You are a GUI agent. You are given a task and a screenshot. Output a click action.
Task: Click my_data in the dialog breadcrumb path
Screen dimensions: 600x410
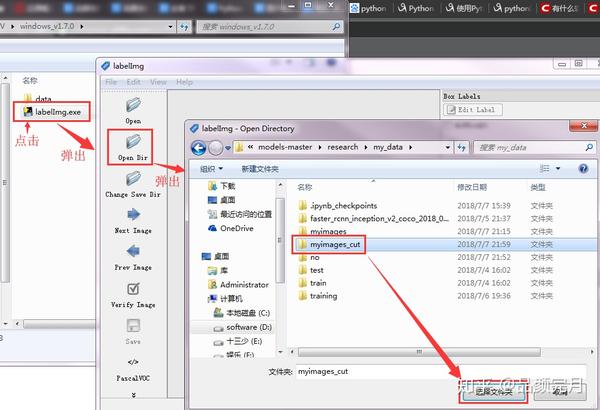click(x=388, y=147)
